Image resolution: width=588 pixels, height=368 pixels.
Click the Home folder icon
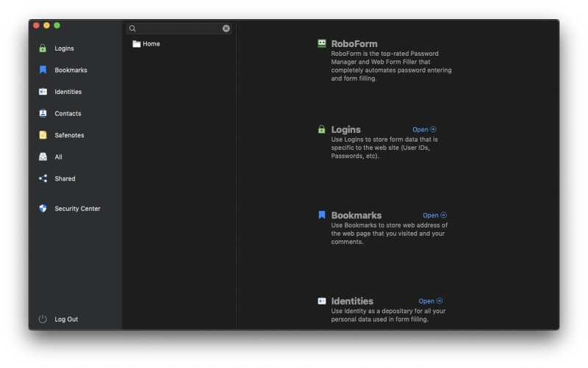click(137, 44)
